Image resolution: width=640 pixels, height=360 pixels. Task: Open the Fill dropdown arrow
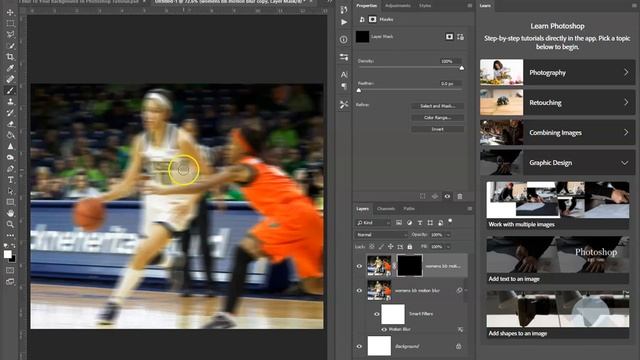tap(448, 247)
